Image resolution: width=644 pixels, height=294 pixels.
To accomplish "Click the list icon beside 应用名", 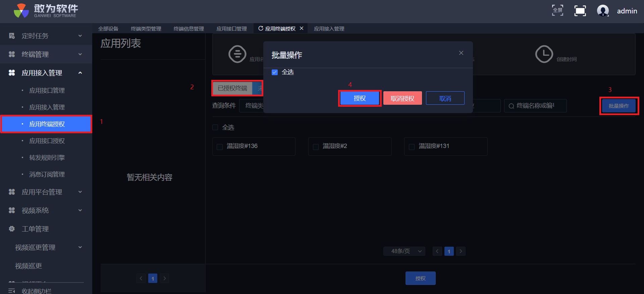I will [x=237, y=54].
